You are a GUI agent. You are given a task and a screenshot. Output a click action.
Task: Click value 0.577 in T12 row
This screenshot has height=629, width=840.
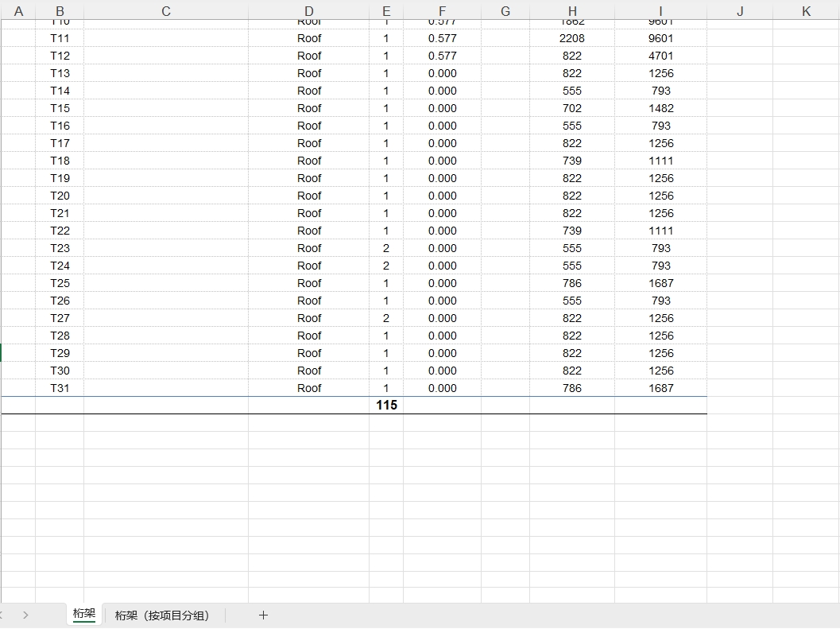(442, 56)
